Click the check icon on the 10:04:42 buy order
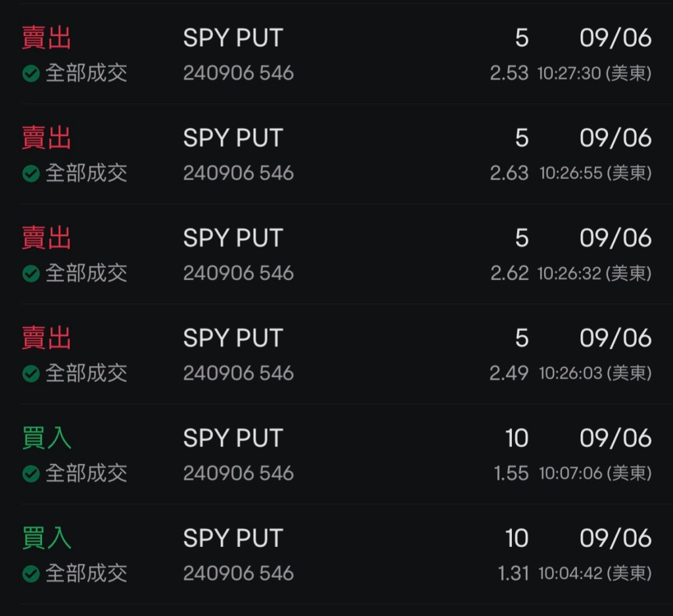The height and width of the screenshot is (616, 673). click(31, 573)
